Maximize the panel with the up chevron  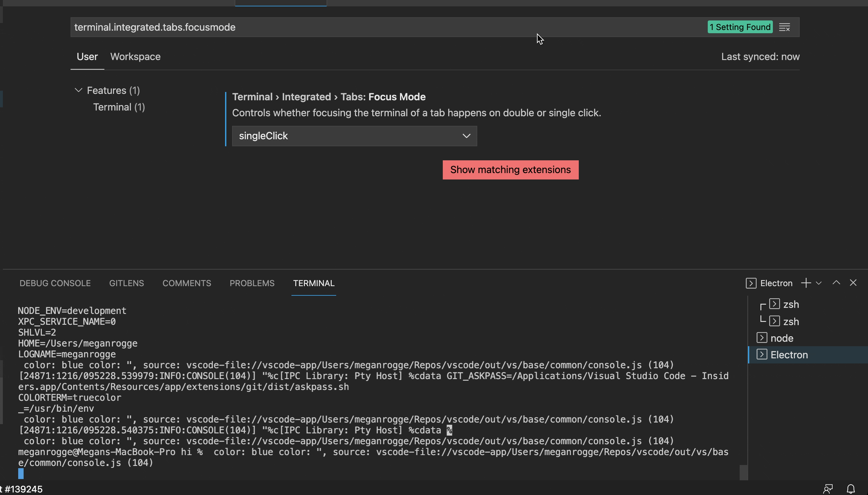coord(836,283)
